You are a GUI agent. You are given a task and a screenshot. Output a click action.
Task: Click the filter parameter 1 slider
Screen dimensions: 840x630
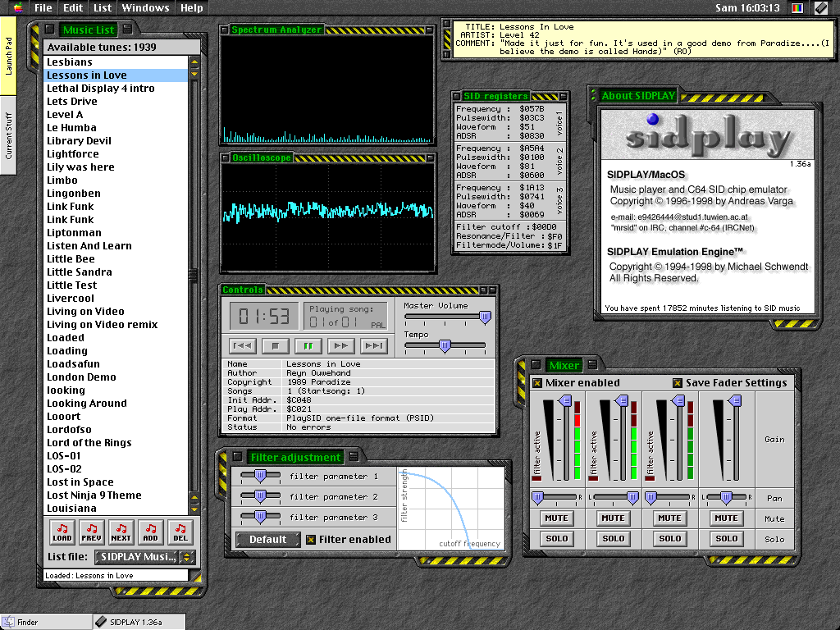click(x=260, y=475)
